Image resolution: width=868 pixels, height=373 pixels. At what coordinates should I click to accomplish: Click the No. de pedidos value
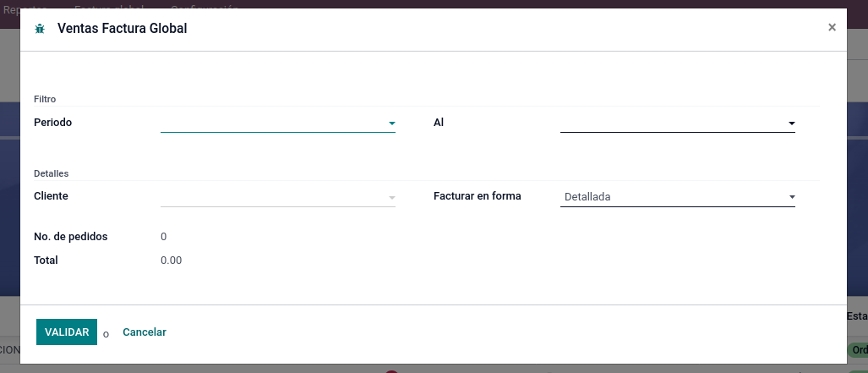pyautogui.click(x=163, y=237)
